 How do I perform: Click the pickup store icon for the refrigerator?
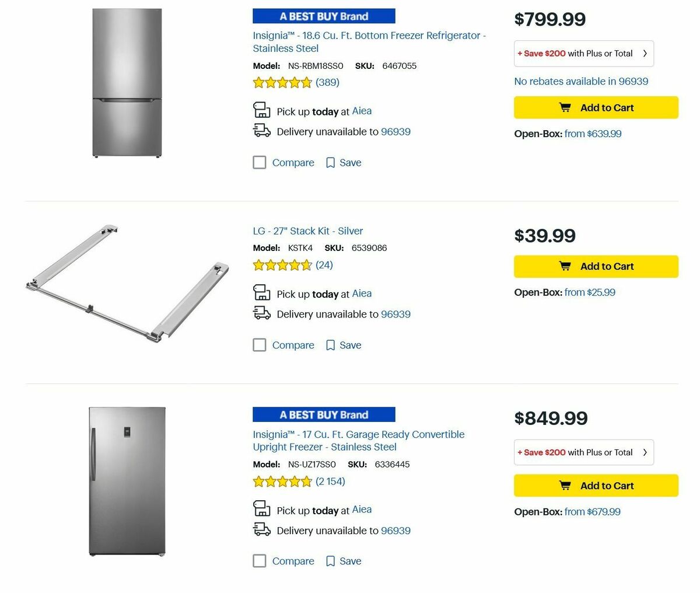pyautogui.click(x=261, y=110)
